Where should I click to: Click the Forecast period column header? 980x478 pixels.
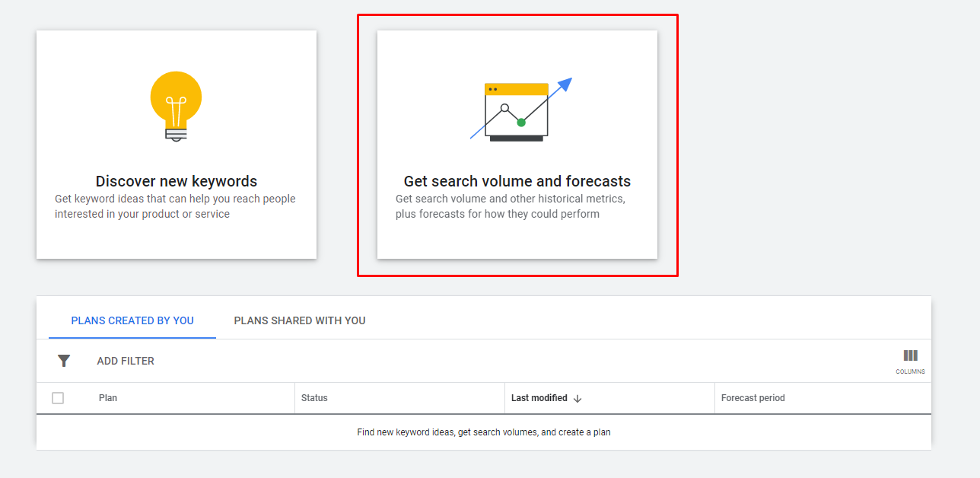point(752,398)
